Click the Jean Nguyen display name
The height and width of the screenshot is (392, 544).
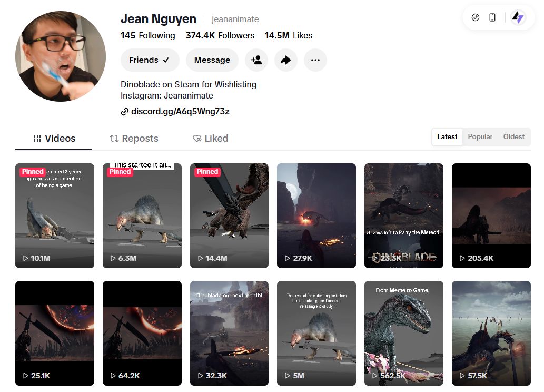click(x=159, y=19)
